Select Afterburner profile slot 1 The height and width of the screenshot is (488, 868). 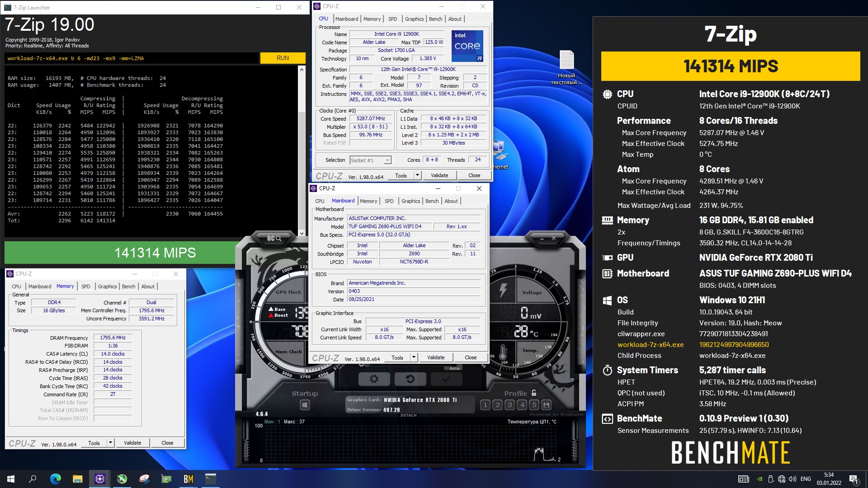click(x=485, y=405)
